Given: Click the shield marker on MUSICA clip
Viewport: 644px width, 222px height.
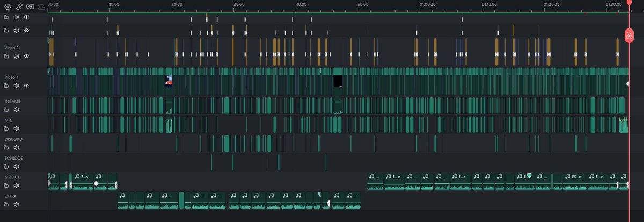Looking at the screenshot, I should point(529,176).
